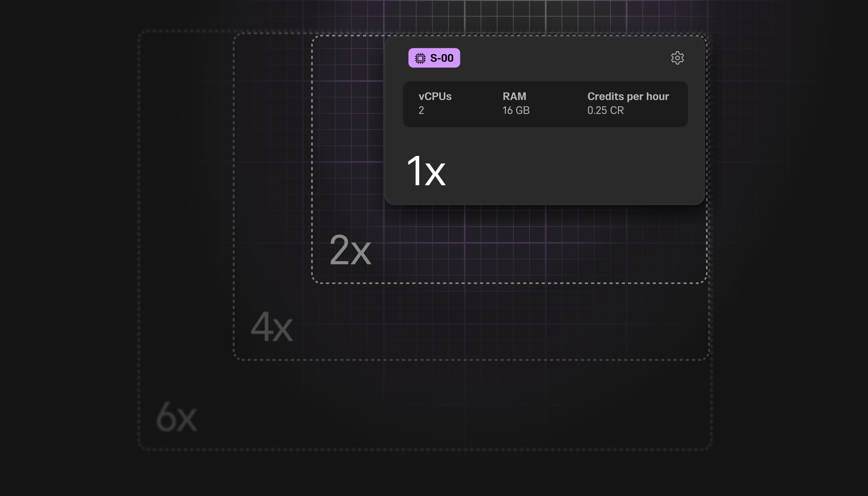Viewport: 868px width, 496px height.
Task: Click the RAM heading
Action: 514,96
